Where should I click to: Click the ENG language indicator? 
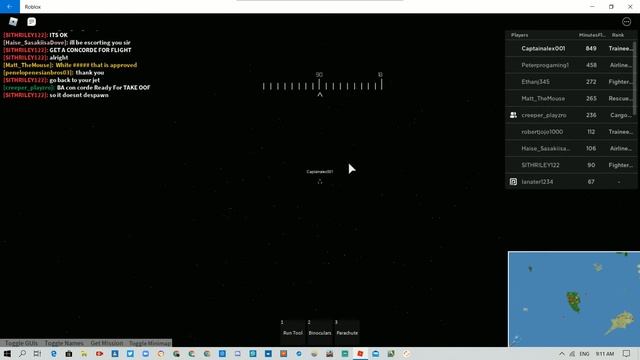pyautogui.click(x=584, y=353)
